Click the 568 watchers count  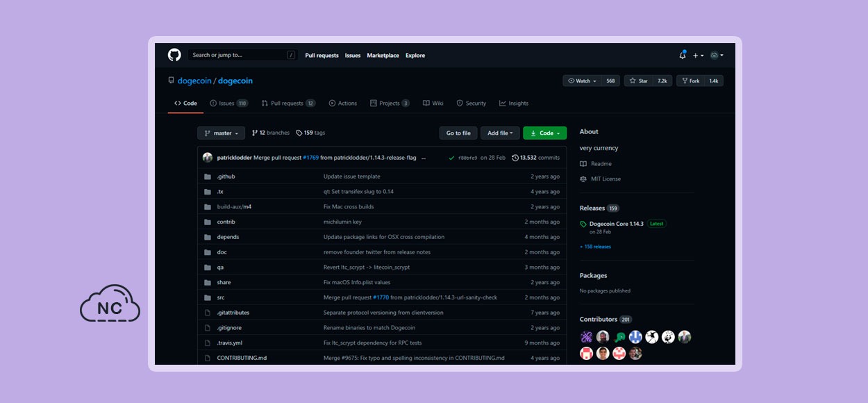pyautogui.click(x=610, y=81)
